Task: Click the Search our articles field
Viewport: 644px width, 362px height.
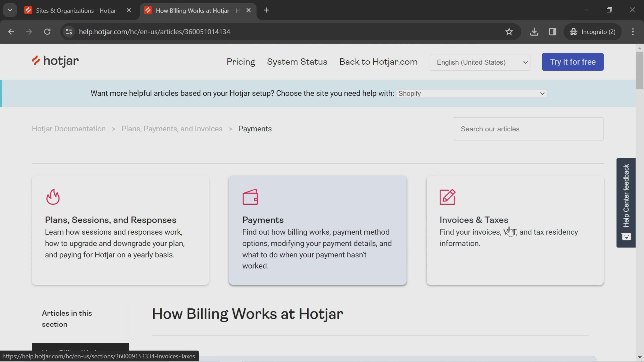Action: [x=528, y=129]
